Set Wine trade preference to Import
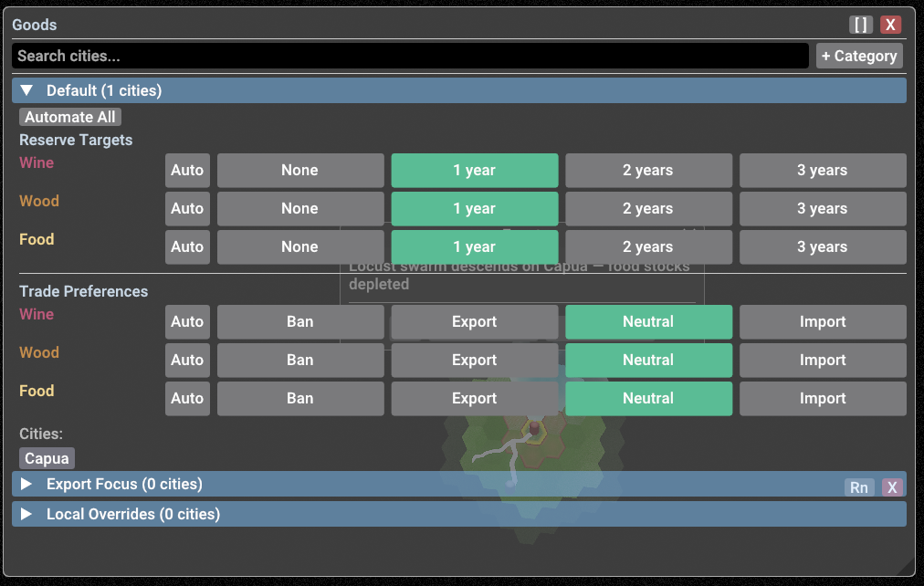 click(823, 321)
